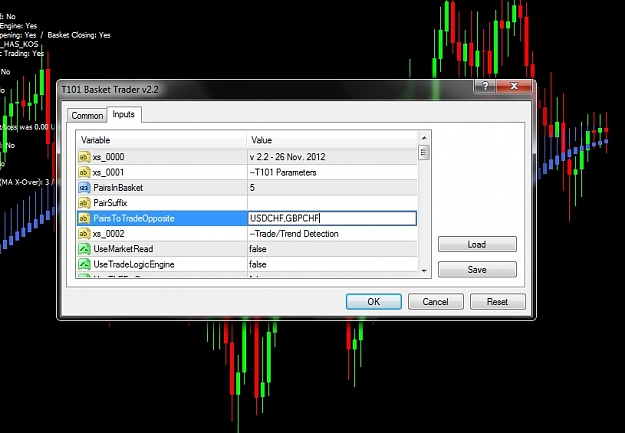Click the 'Basket Closing: Yes' chart text
Image resolution: width=625 pixels, height=433 pixels.
(79, 35)
